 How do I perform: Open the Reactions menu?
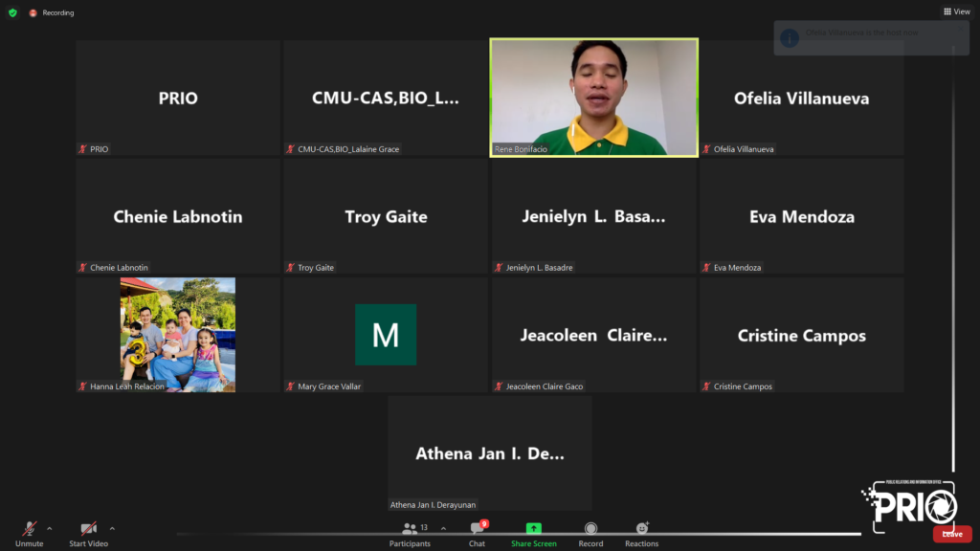641,529
